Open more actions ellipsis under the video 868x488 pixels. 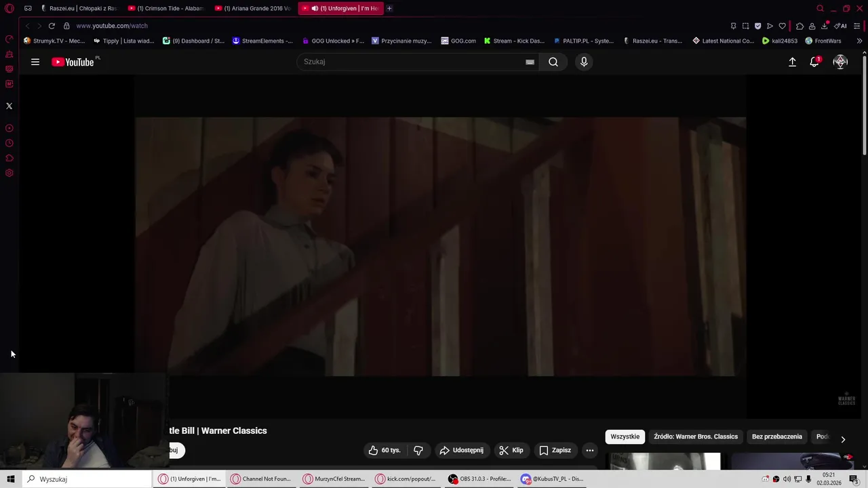click(x=590, y=450)
